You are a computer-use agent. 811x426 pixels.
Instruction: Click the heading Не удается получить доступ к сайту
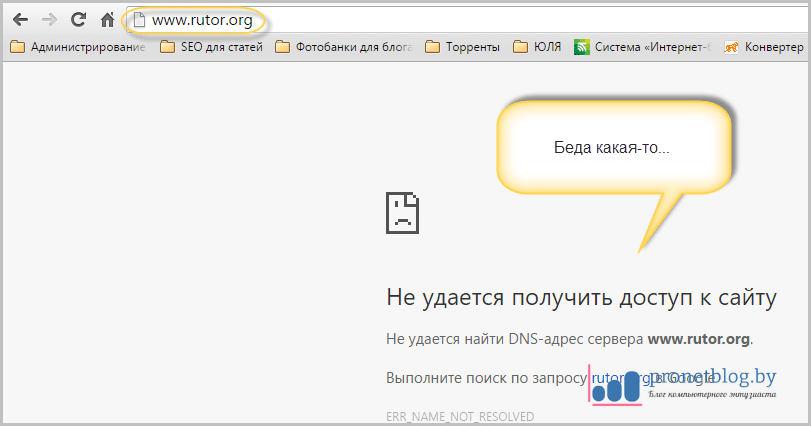[581, 298]
